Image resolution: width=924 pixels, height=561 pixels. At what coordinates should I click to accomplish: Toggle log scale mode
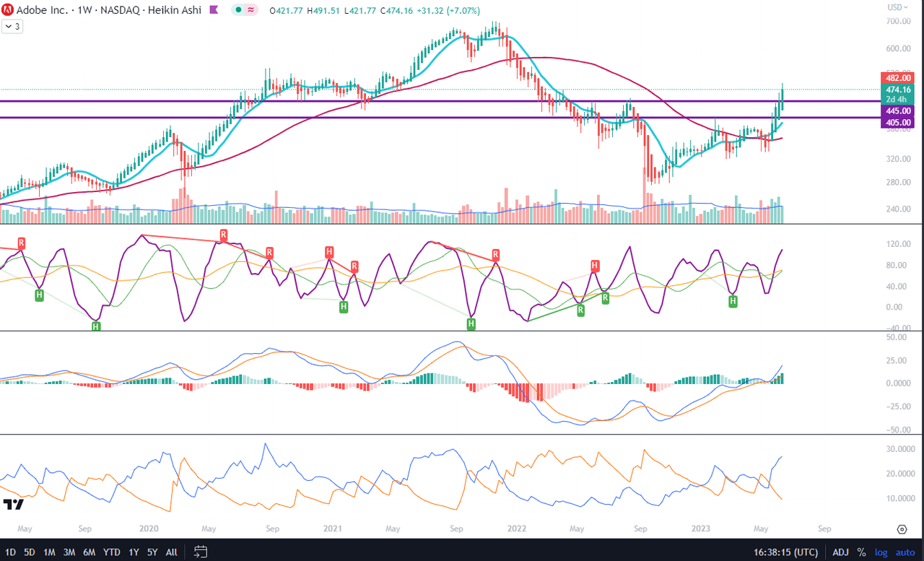click(881, 552)
